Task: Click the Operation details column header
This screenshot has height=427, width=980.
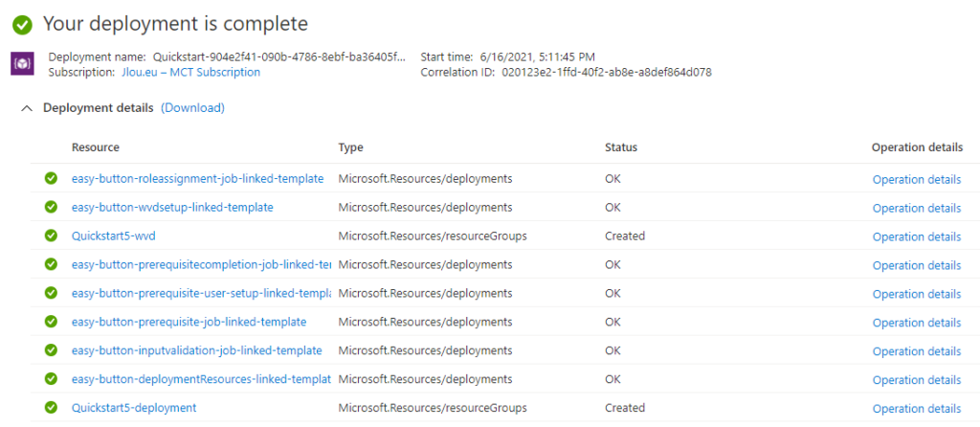Action: pyautogui.click(x=917, y=147)
